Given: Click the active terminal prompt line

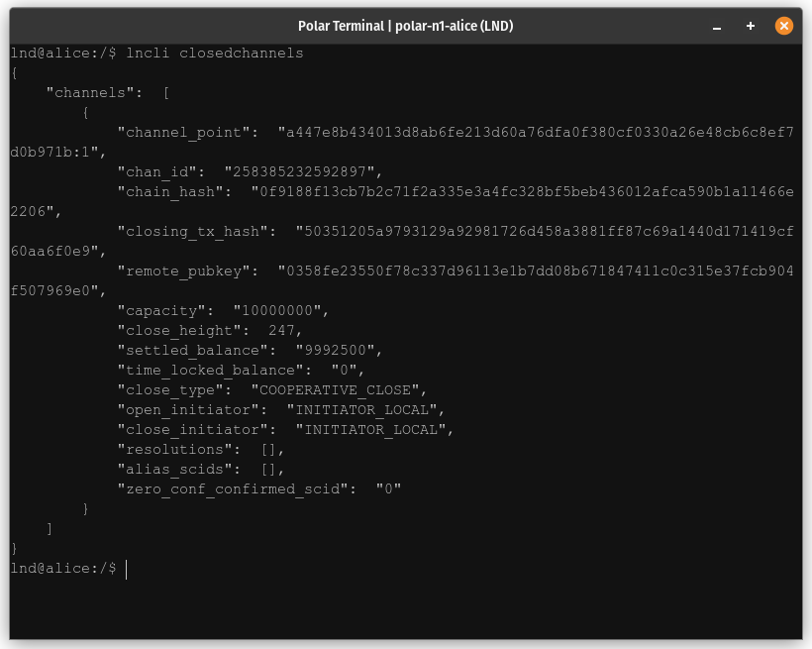Looking at the screenshot, I should [x=64, y=568].
